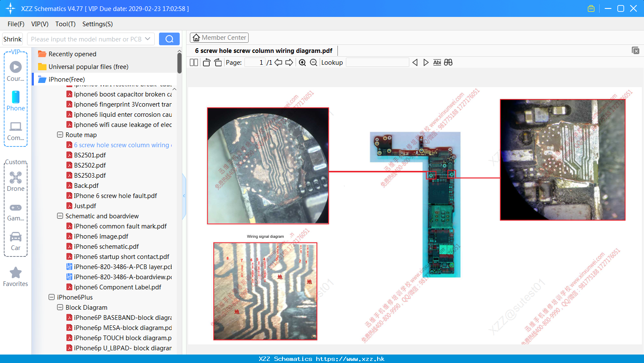
Task: Click the search button with magnifier icon
Action: click(169, 39)
